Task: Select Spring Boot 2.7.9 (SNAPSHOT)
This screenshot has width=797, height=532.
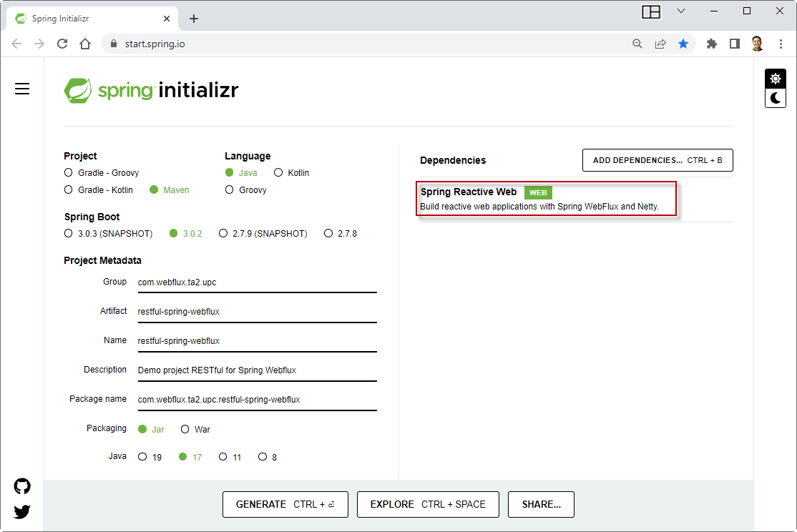Action: [263, 233]
